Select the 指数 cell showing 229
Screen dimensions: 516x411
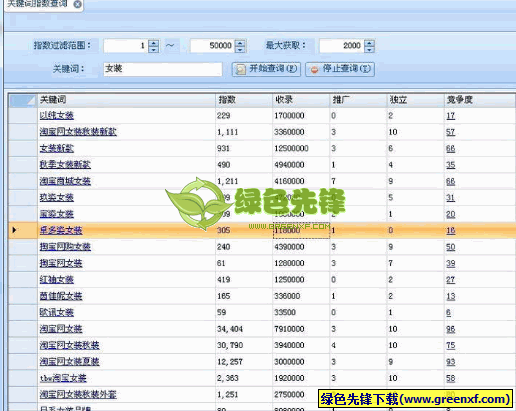tap(244, 115)
